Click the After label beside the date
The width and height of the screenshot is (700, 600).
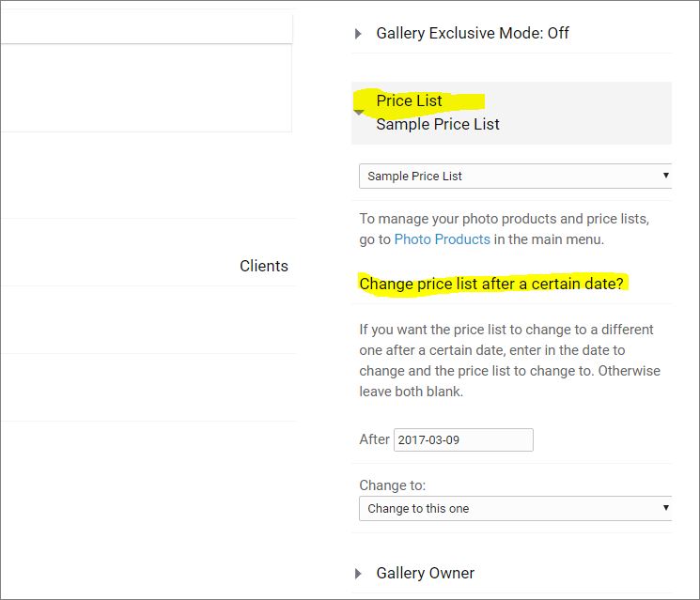pos(374,439)
